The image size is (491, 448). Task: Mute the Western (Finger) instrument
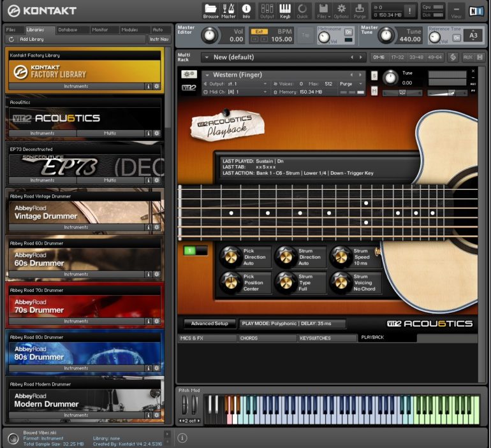tap(374, 91)
